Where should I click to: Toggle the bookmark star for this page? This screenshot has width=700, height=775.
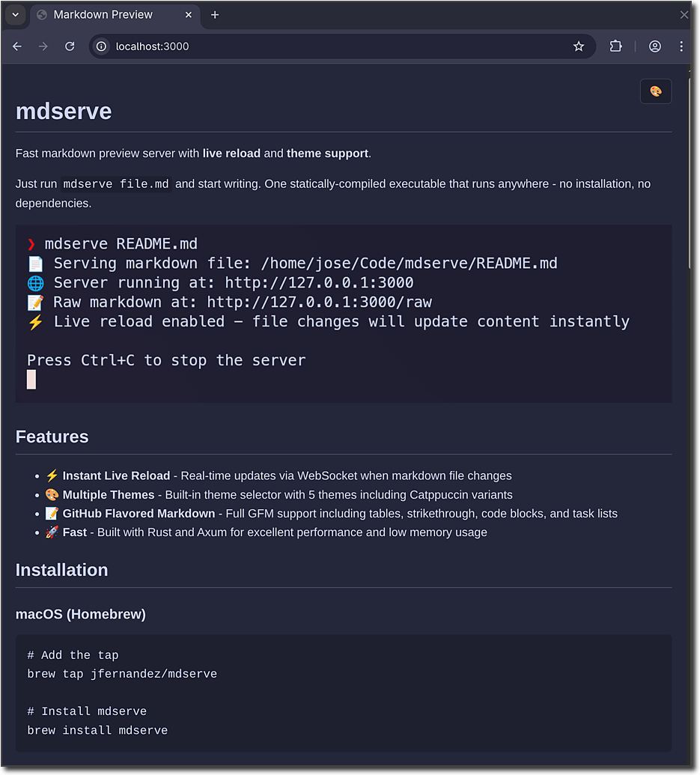click(578, 46)
